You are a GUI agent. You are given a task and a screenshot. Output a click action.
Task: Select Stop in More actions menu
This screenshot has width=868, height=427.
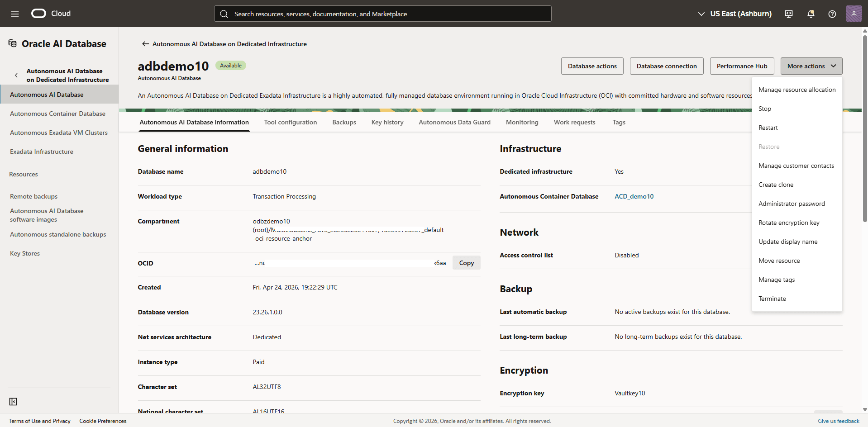(797, 109)
